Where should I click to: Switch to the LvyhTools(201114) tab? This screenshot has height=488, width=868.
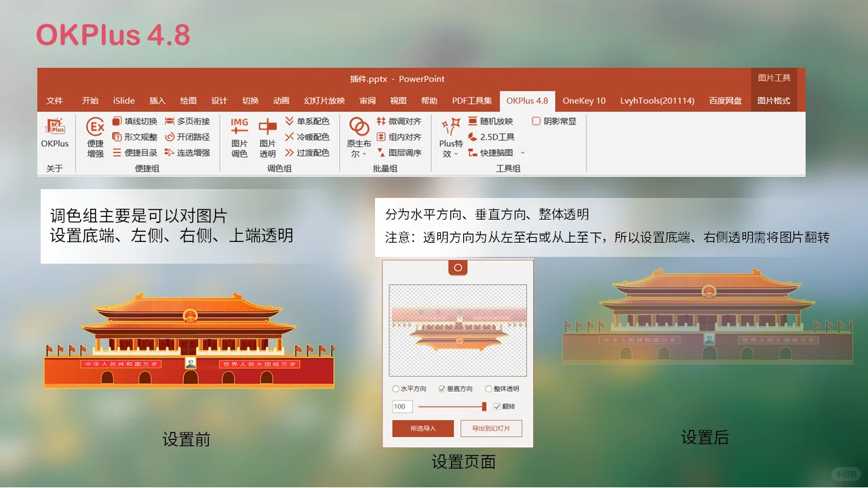pos(657,101)
